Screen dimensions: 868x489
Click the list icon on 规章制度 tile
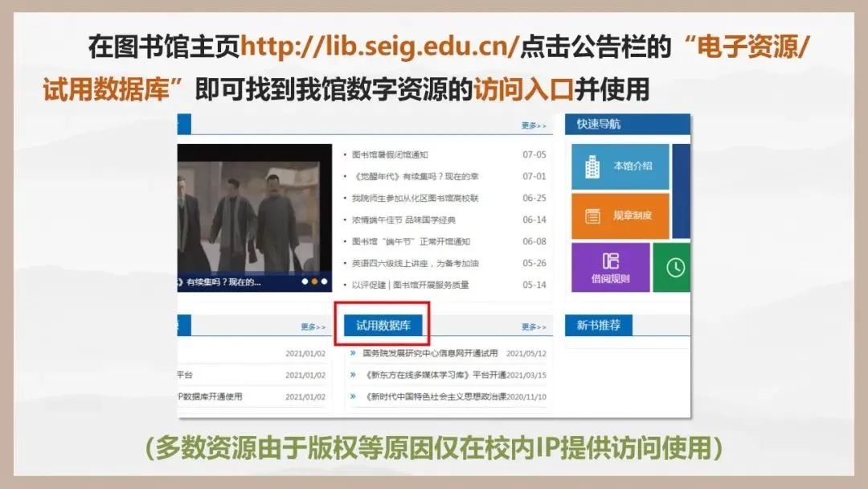pyautogui.click(x=593, y=216)
